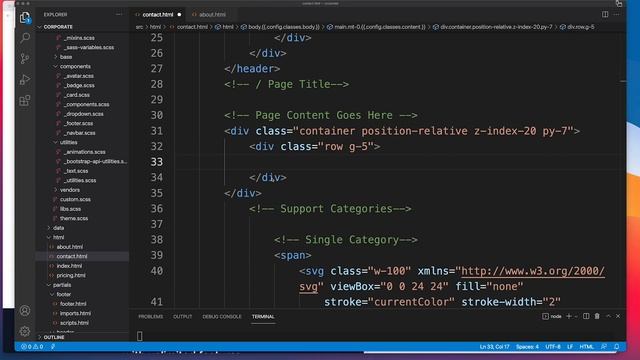Open the Problems panel tab
The image size is (640, 360).
coord(151,316)
